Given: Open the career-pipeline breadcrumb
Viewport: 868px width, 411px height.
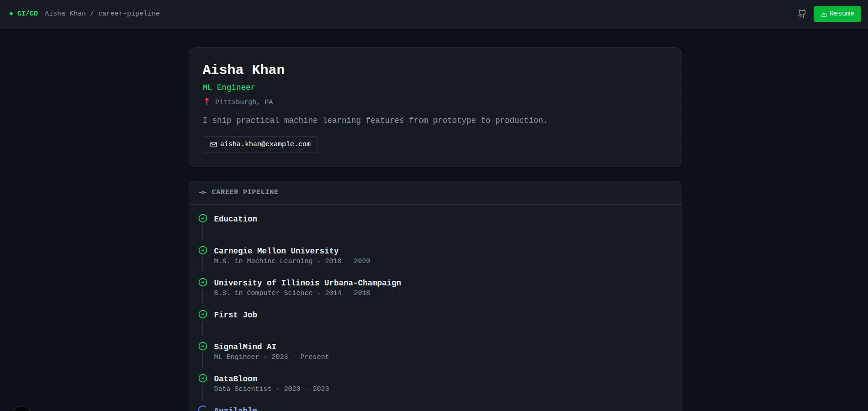Looking at the screenshot, I should click(x=129, y=14).
